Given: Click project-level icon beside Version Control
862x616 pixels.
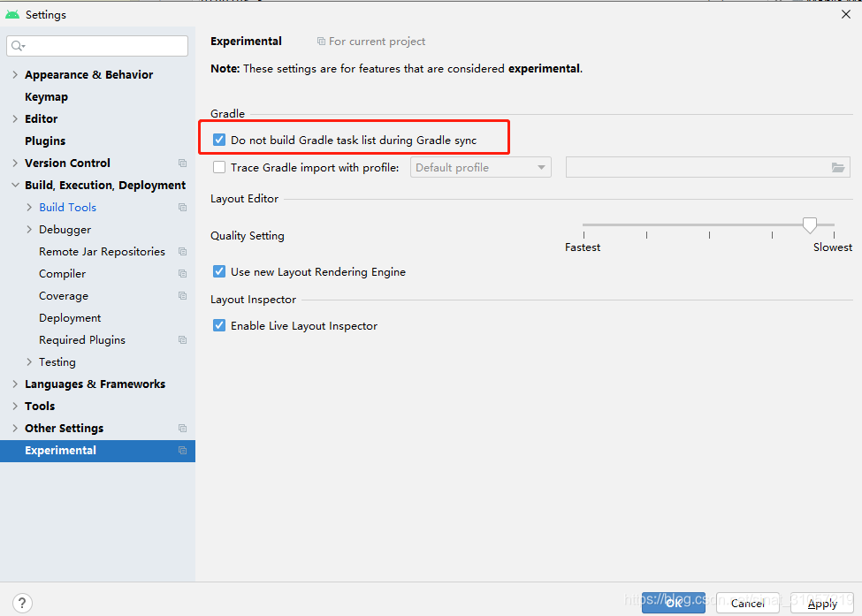Looking at the screenshot, I should 182,164.
